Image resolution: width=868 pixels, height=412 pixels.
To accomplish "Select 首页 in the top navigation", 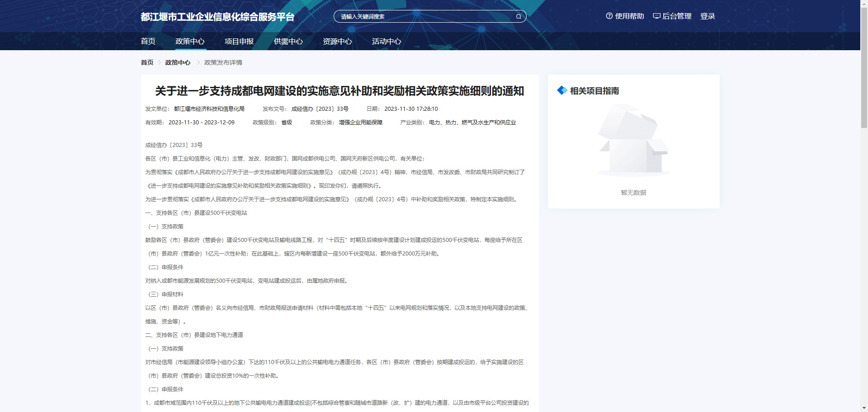I will pos(148,41).
